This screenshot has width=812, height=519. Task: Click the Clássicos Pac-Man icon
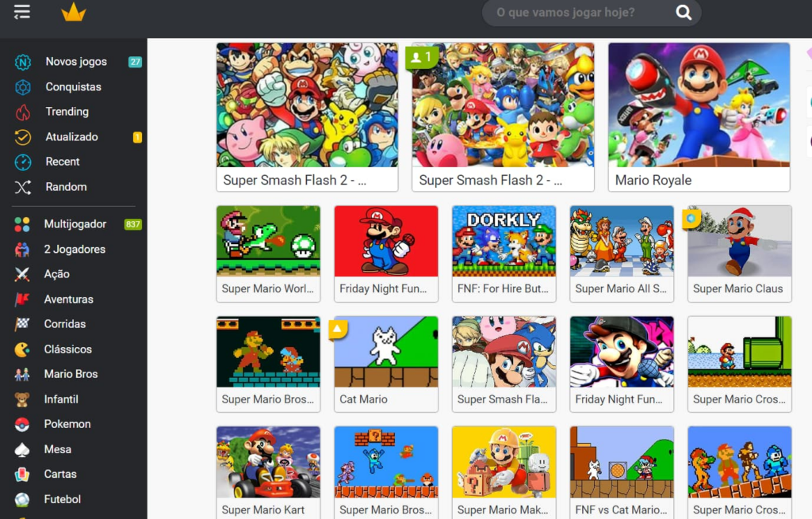click(x=21, y=349)
